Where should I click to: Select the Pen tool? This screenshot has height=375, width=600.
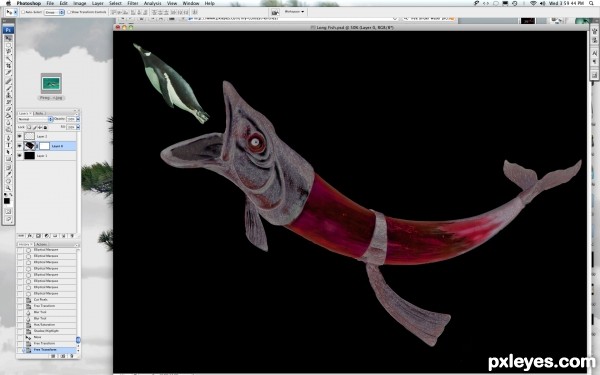tap(8, 138)
